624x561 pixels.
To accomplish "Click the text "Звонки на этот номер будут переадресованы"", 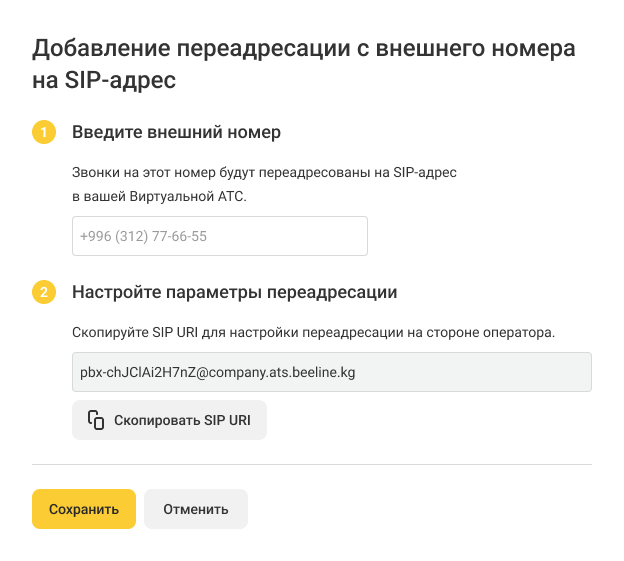I will click(x=220, y=173).
